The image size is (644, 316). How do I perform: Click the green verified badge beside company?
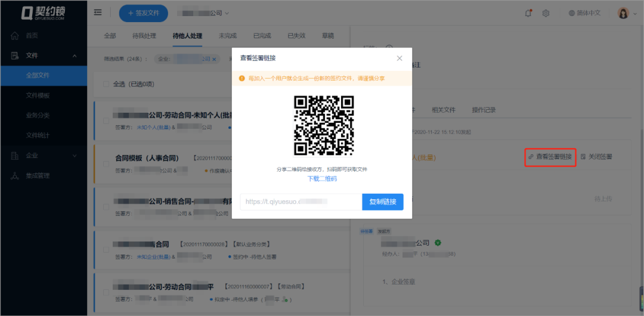tap(438, 243)
